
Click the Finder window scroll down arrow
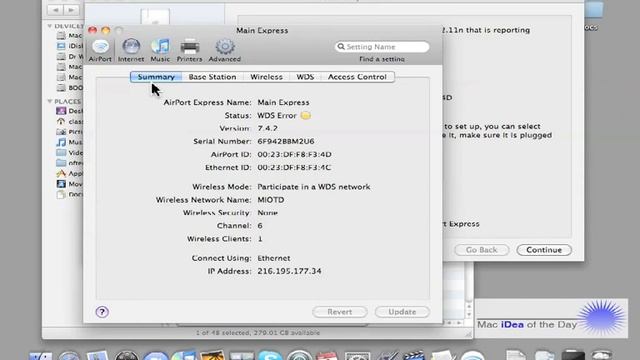(469, 315)
